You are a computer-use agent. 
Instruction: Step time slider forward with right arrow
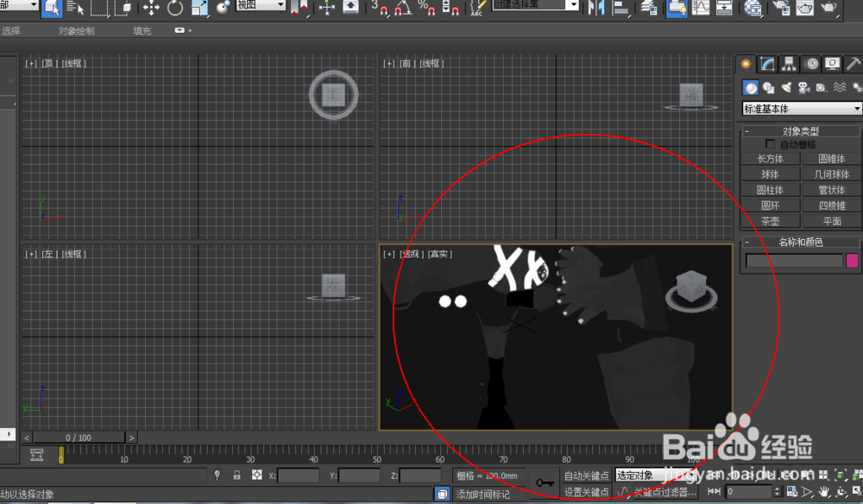coord(131,438)
